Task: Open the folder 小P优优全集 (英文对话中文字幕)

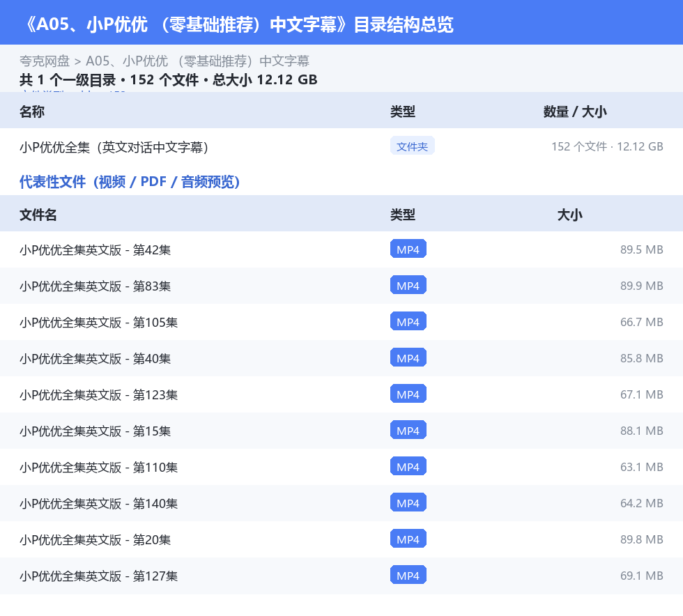Action: coord(114,147)
